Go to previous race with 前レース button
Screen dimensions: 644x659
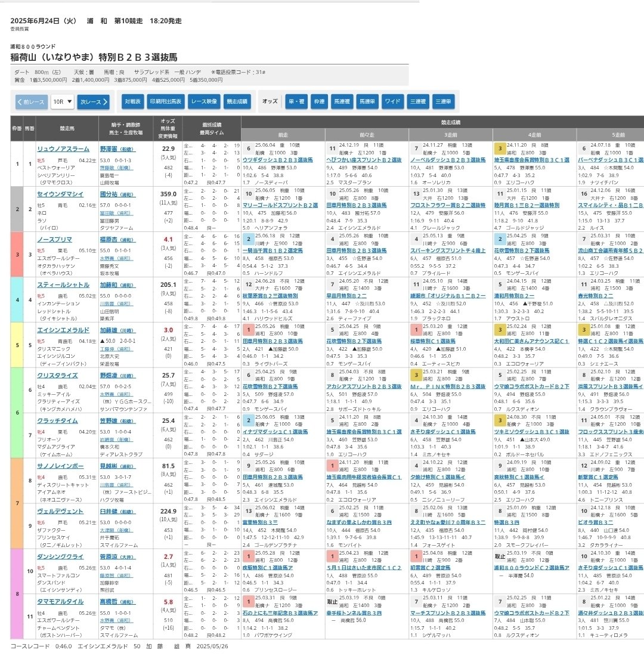click(32, 102)
